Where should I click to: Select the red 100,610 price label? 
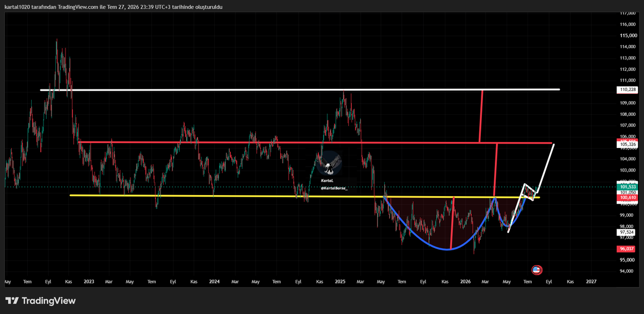click(627, 198)
